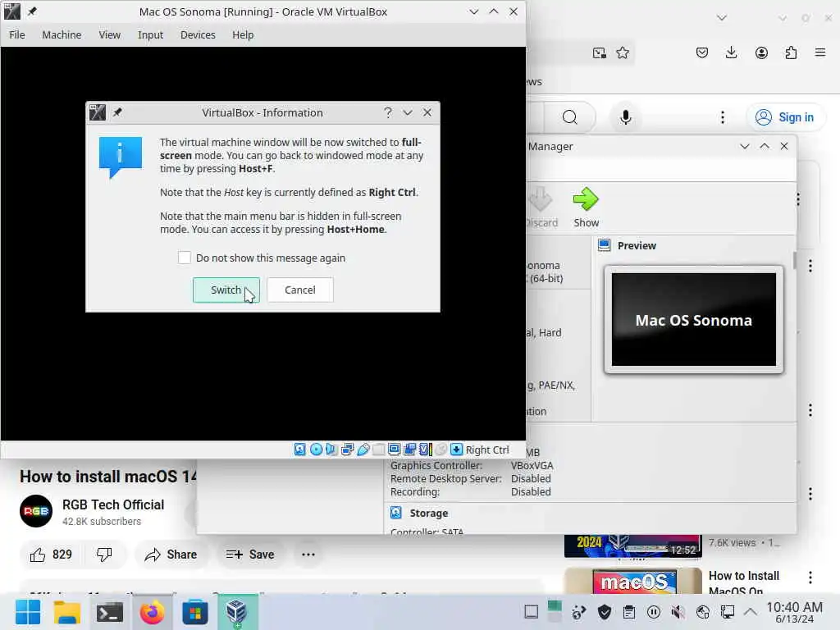Open Firefox downloads panel
Screen dimensions: 840x630
pos(731,52)
